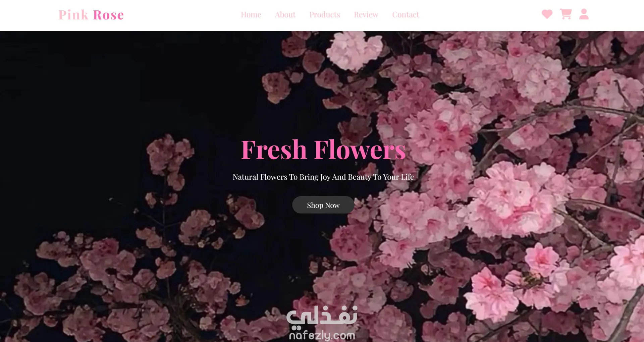Screen dimensions: 644x342
Task: Click the word Rose in site logo
Action: 108,15
